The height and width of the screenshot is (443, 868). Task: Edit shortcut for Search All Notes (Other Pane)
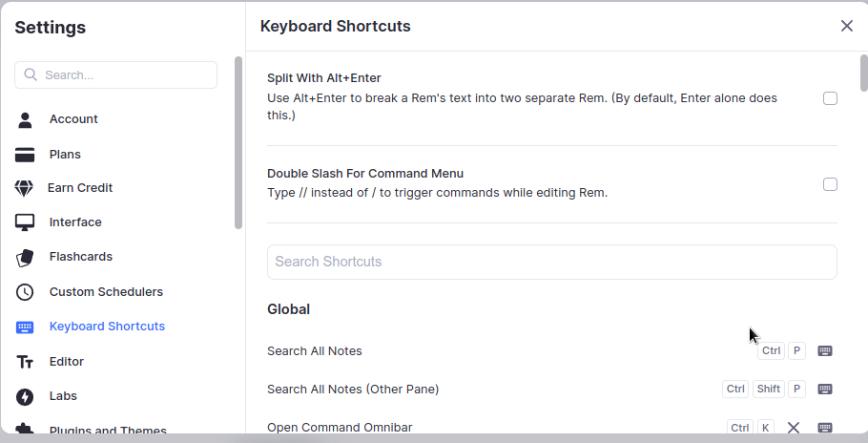(825, 389)
